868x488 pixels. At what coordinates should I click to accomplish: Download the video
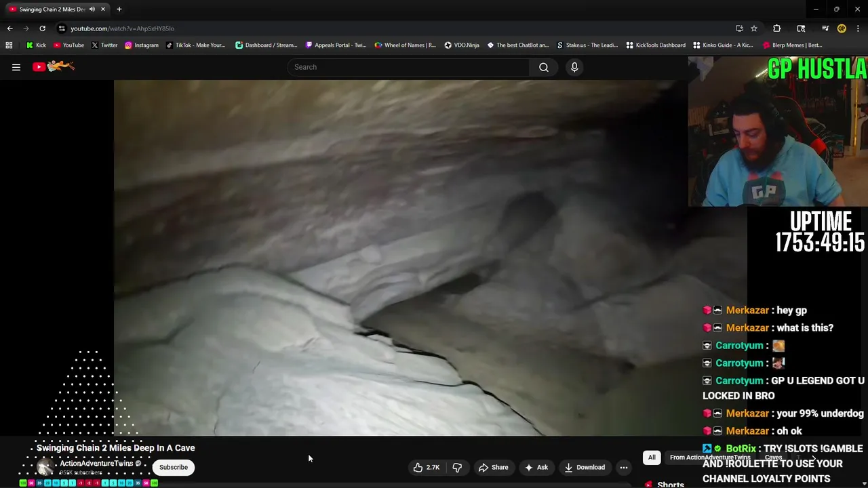[585, 467]
